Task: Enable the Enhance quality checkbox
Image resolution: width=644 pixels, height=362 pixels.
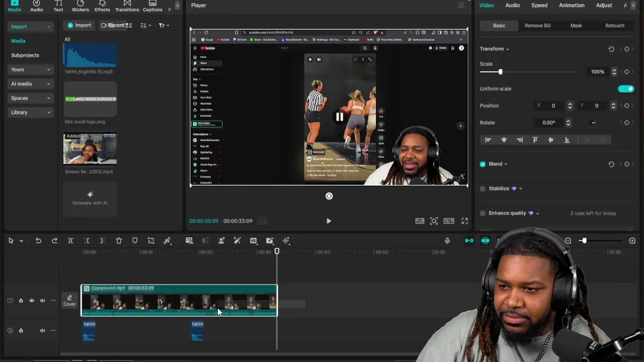Action: coord(483,213)
